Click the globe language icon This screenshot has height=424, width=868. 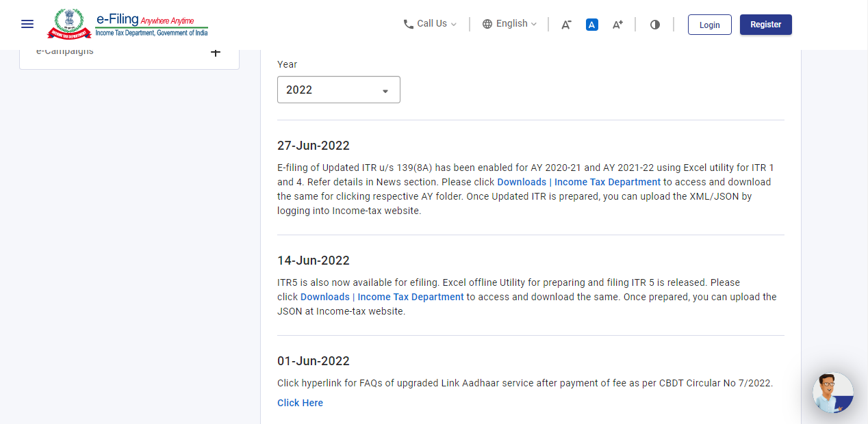click(x=487, y=24)
